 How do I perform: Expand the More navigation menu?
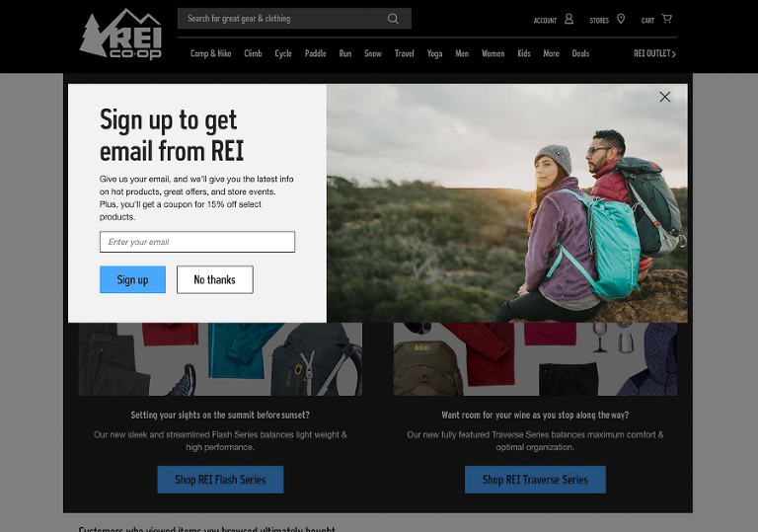[551, 53]
